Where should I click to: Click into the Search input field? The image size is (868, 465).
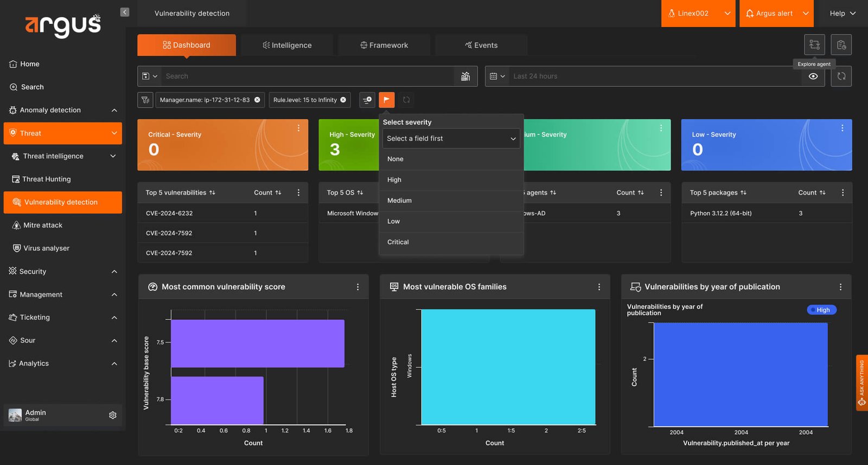click(x=307, y=76)
